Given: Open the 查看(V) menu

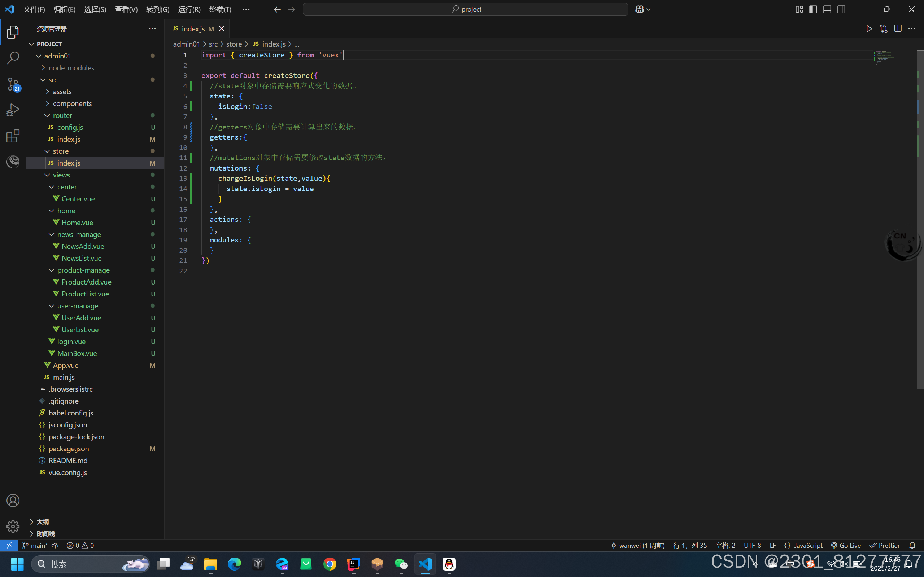Looking at the screenshot, I should pos(126,9).
